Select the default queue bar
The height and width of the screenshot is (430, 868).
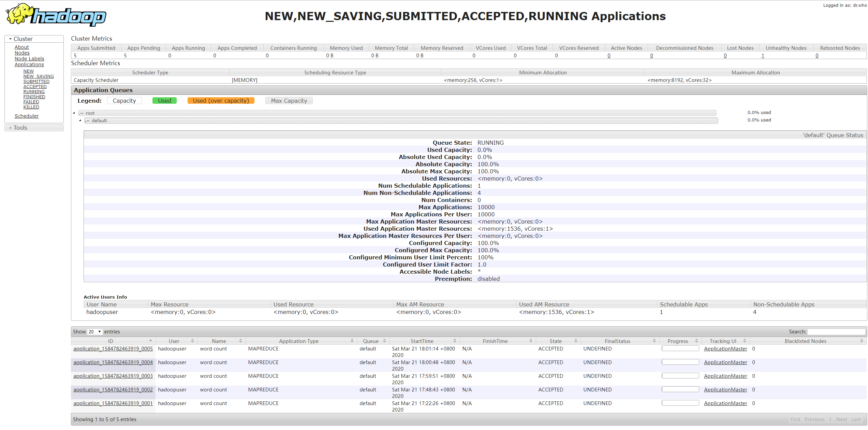click(x=401, y=120)
